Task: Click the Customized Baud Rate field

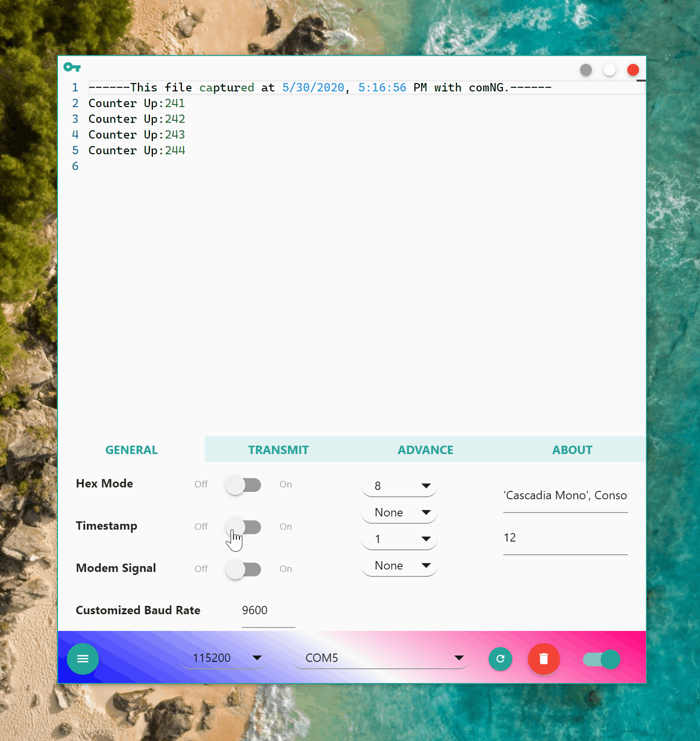Action: click(268, 611)
